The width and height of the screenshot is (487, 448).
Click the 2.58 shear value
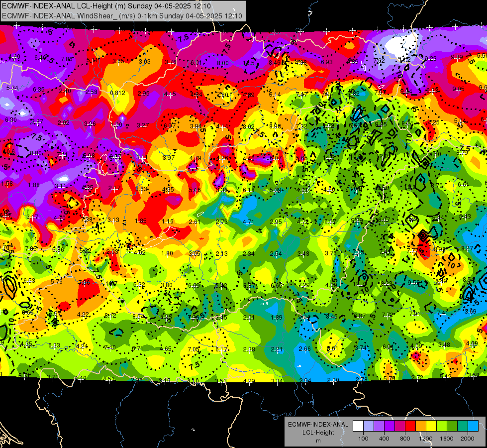[x=92, y=92]
